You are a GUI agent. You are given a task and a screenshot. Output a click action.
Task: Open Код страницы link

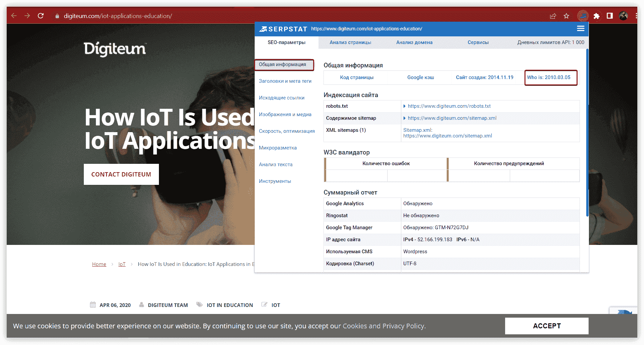click(x=357, y=77)
